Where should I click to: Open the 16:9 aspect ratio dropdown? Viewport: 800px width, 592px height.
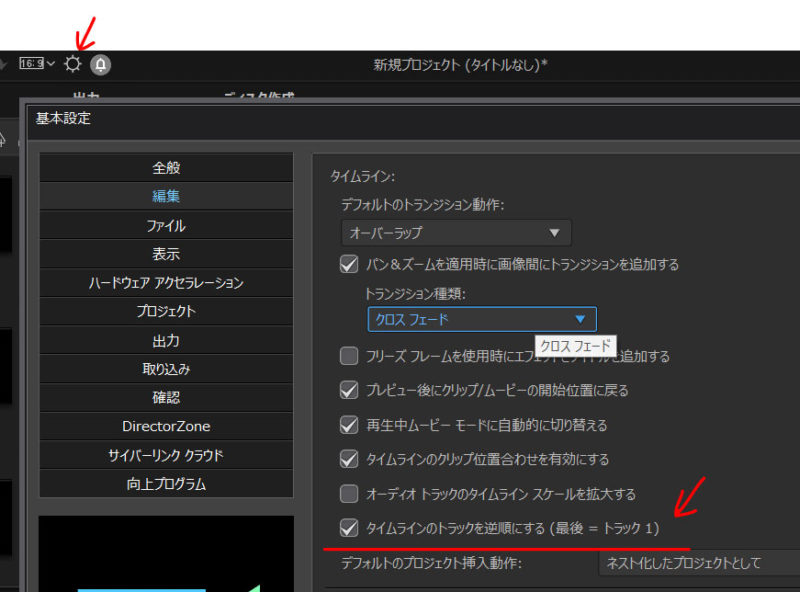37,64
